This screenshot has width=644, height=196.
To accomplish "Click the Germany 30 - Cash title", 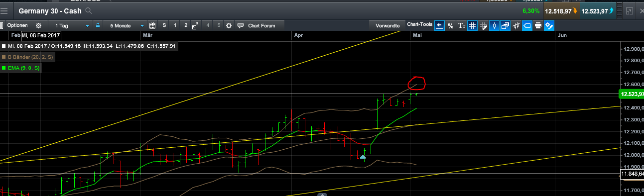I will pyautogui.click(x=50, y=10).
